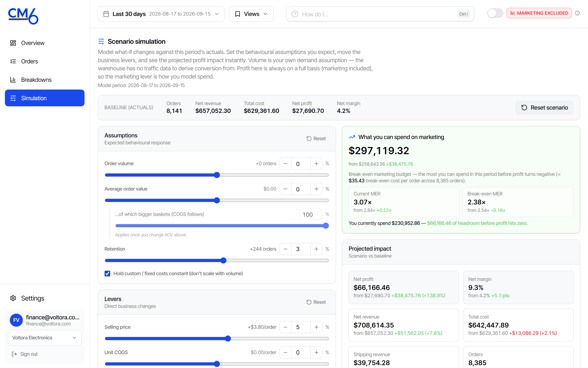This screenshot has height=368, width=588.
Task: Click Reset scenario button
Action: [x=545, y=108]
